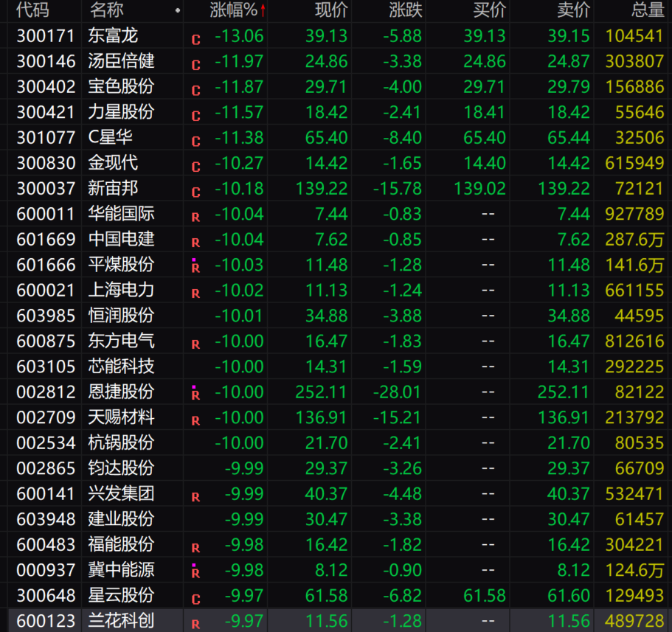
Task: Select stock code 300402
Action: click(x=46, y=87)
